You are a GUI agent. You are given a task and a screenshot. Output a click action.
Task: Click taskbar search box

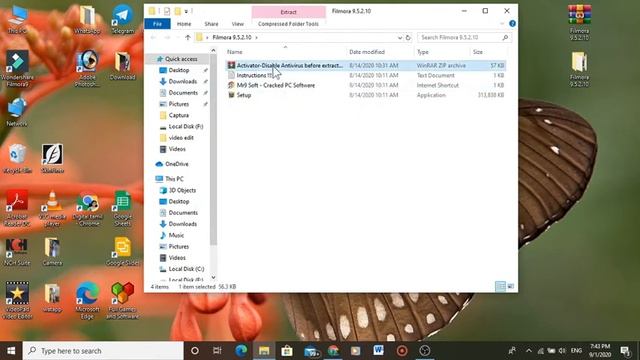pyautogui.click(x=103, y=351)
